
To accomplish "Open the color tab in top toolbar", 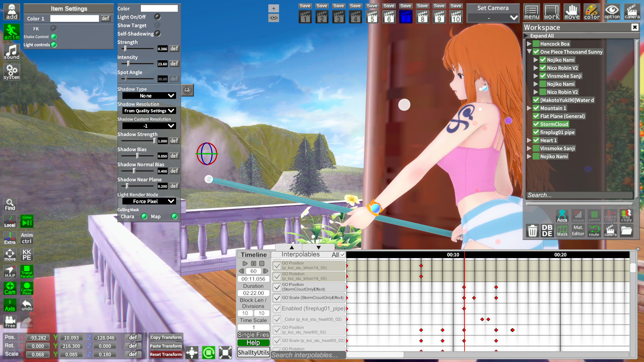I will 592,12.
